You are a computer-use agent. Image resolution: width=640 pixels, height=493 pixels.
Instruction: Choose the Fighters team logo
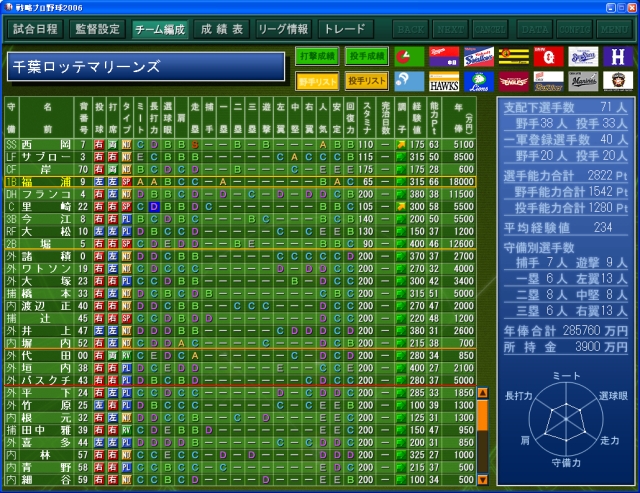pos(618,81)
